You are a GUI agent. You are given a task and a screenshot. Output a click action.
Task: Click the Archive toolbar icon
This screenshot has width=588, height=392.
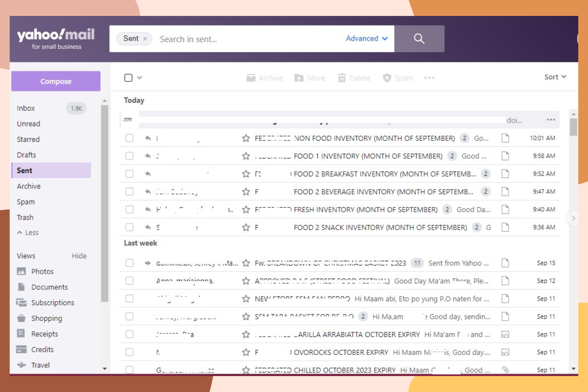pyautogui.click(x=251, y=78)
